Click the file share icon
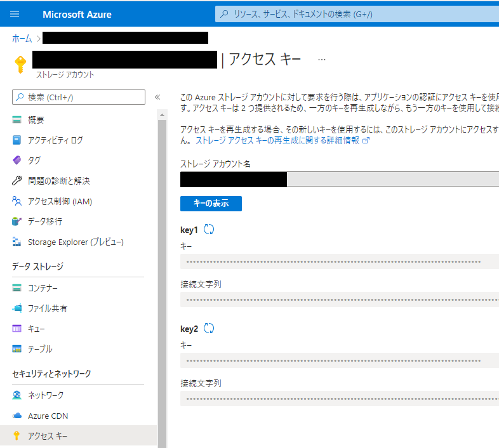499x448 pixels. 17,308
